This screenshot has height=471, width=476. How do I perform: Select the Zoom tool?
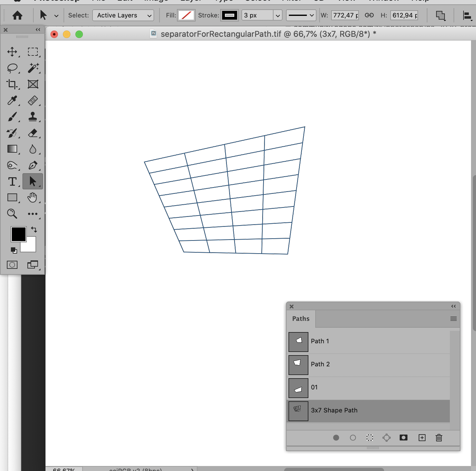pos(12,214)
